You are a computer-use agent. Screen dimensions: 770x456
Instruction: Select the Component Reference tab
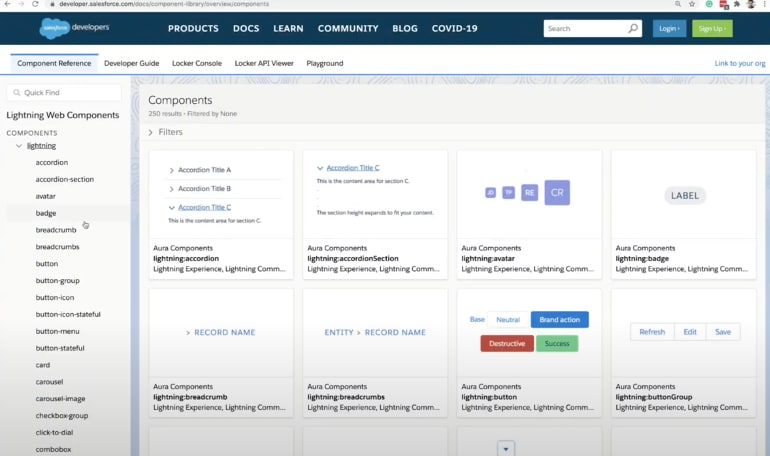54,63
